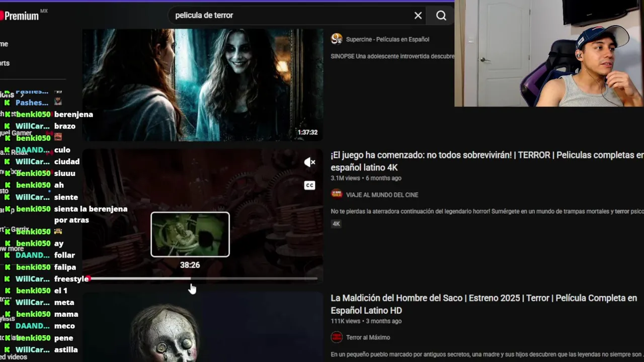Image resolution: width=644 pixels, height=362 pixels.
Task: Click chat message 'berenjena' by benki050
Action: coord(73,114)
